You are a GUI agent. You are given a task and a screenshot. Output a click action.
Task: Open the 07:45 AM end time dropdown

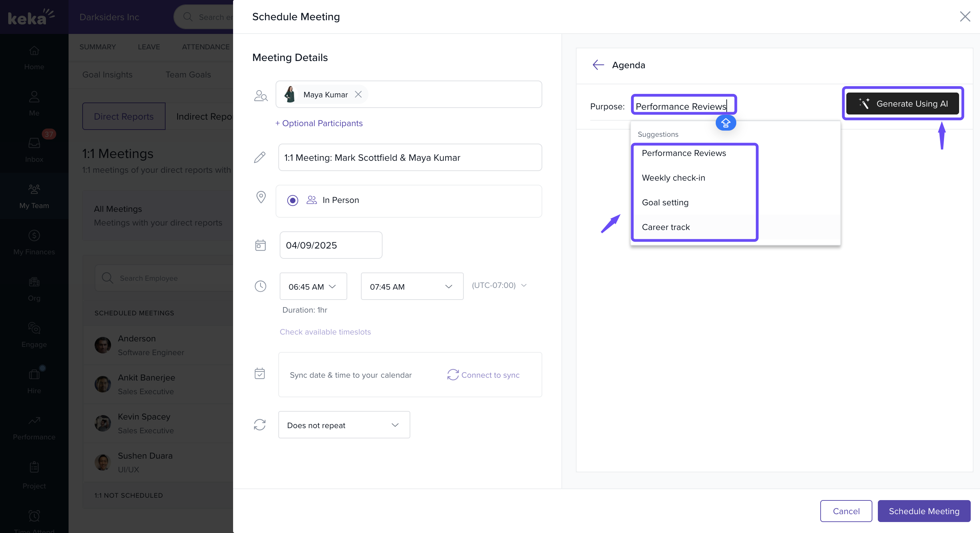click(x=412, y=287)
